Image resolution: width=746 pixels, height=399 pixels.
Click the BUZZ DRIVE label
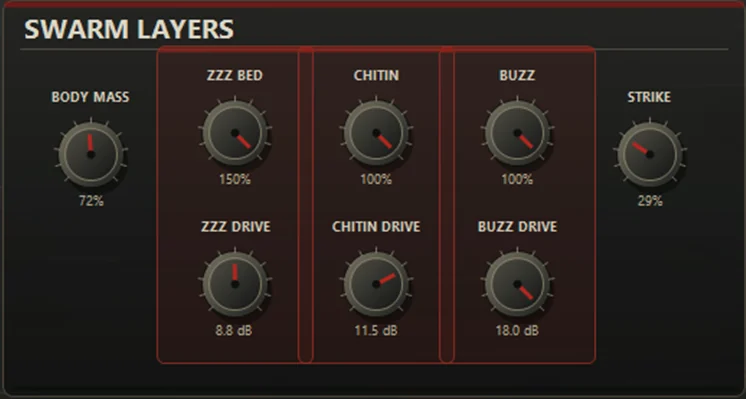pos(517,227)
